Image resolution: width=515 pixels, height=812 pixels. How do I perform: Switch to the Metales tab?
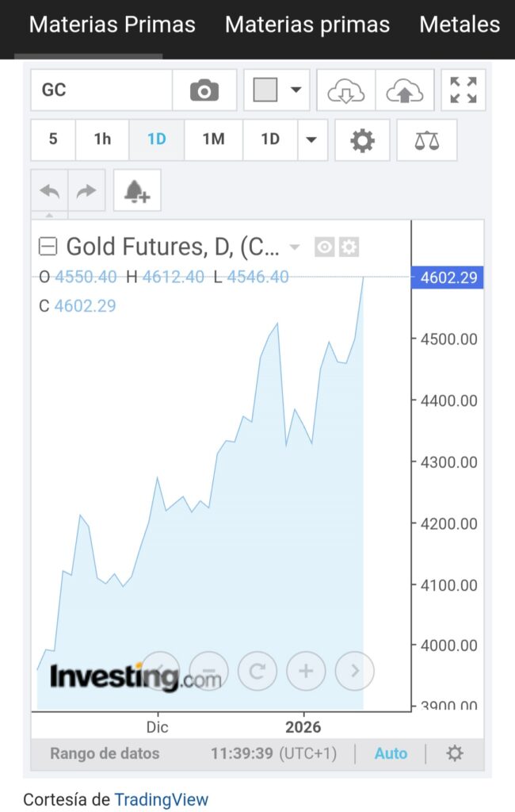[460, 25]
